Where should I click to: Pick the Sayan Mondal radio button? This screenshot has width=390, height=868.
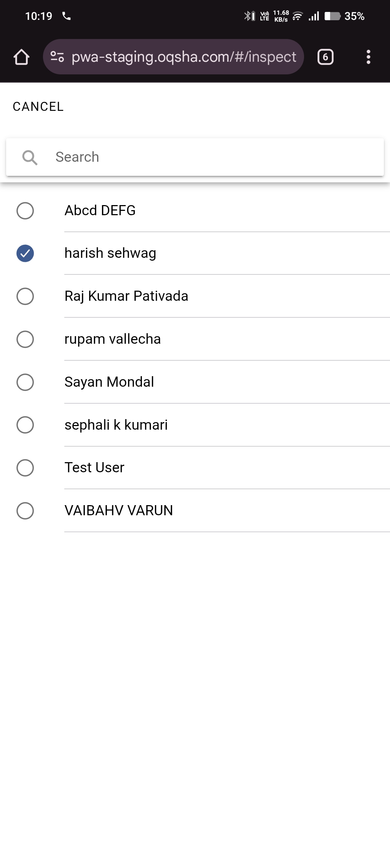click(25, 382)
